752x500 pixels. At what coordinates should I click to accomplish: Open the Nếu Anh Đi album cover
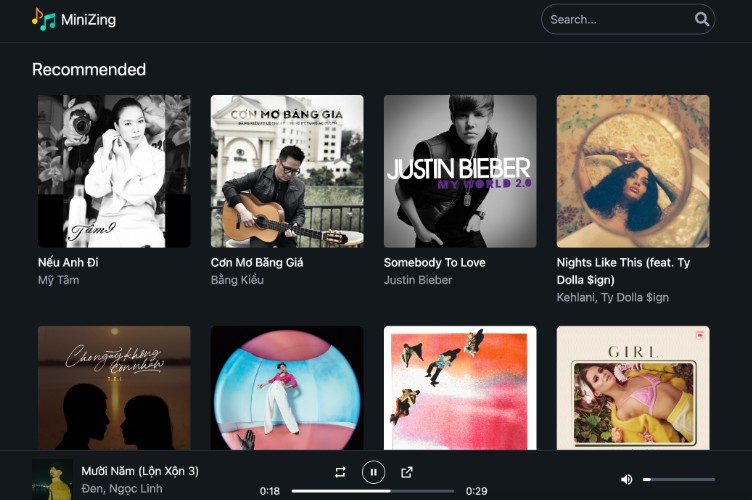point(114,171)
